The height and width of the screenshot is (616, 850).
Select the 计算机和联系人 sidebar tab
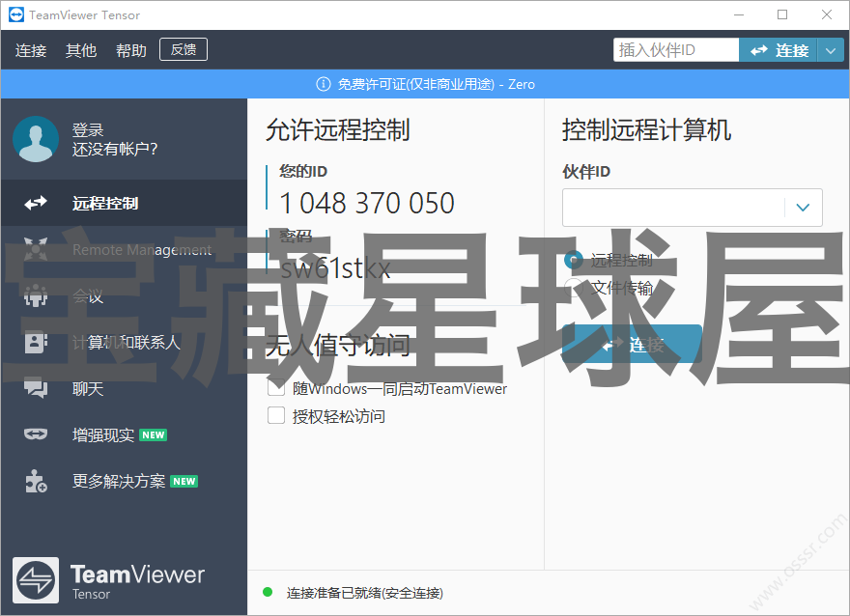click(125, 342)
